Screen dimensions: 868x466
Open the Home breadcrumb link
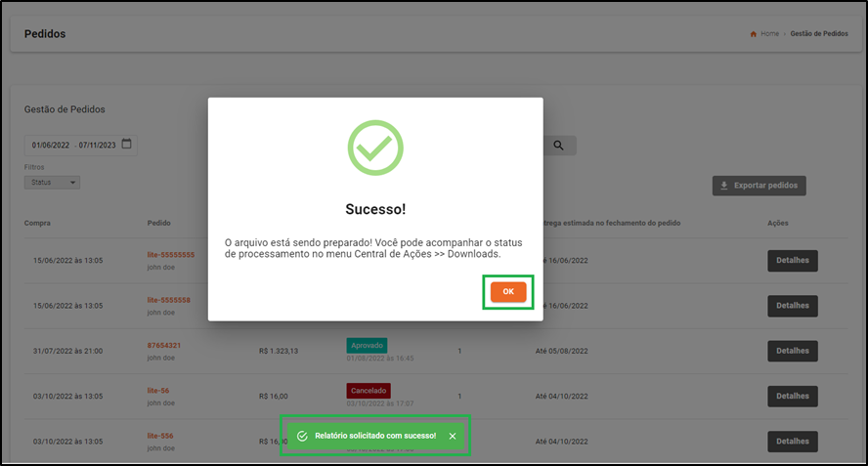coord(769,34)
